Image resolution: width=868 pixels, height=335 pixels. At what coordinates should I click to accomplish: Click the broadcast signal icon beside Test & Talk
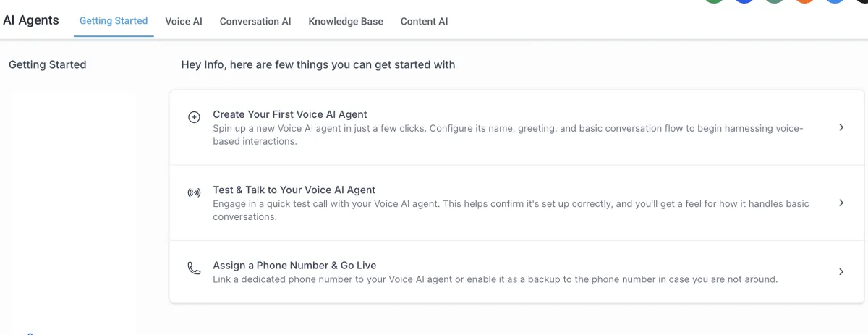pos(194,193)
